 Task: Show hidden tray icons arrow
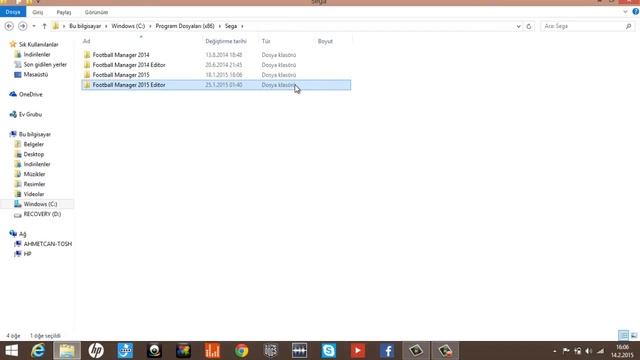pos(555,351)
